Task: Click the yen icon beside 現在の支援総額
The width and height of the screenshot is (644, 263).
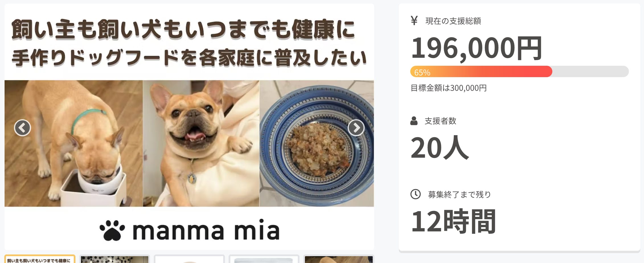Action: click(414, 20)
